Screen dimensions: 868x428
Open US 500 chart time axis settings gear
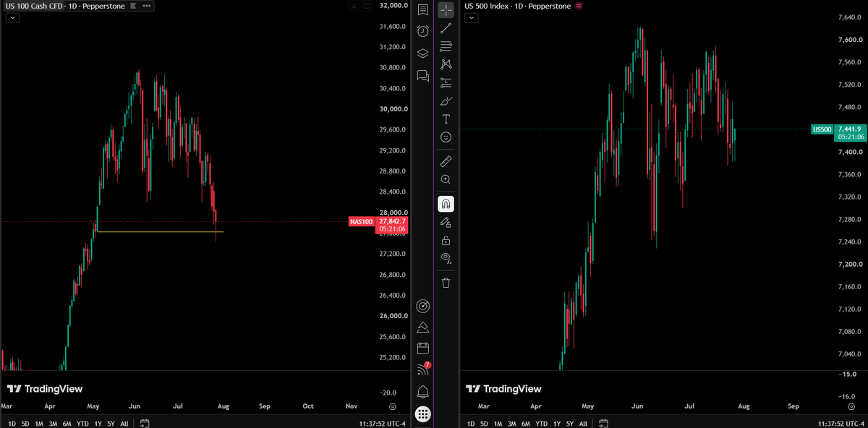pyautogui.click(x=852, y=407)
